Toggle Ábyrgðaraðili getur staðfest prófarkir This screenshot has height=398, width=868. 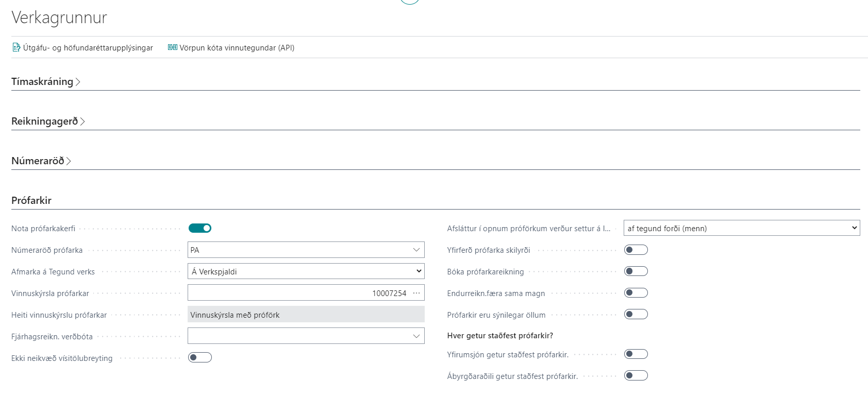click(x=636, y=376)
